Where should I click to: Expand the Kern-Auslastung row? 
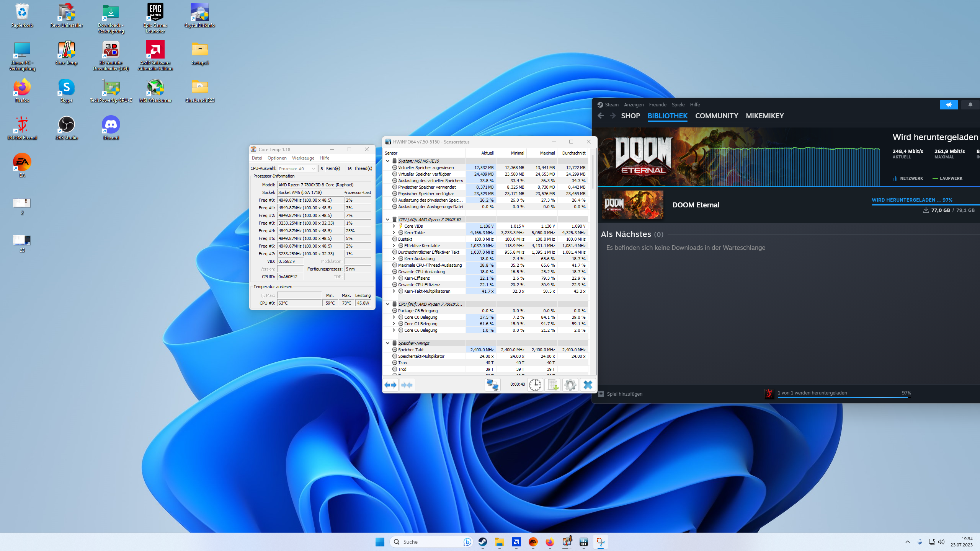(394, 259)
